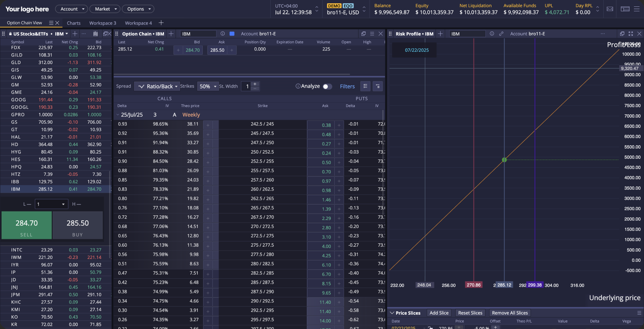Add the 242.5 / 245 call spread
This screenshot has width=644, height=329.
coord(208,125)
